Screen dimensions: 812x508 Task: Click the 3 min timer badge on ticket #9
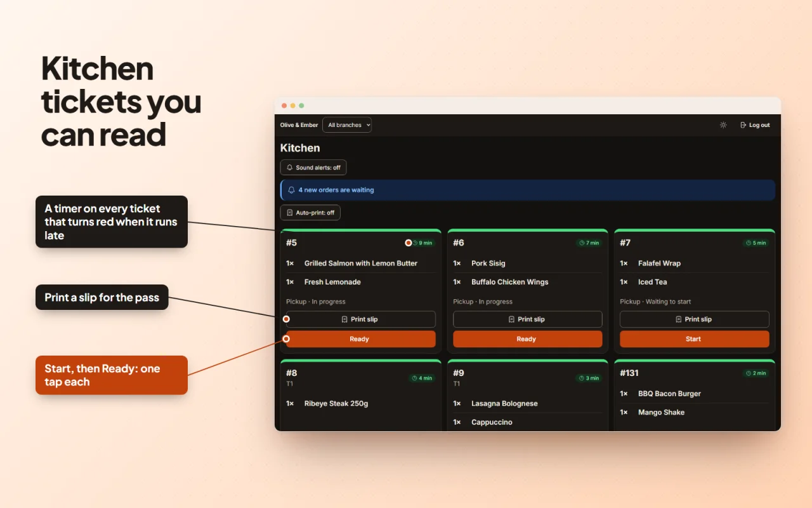589,378
